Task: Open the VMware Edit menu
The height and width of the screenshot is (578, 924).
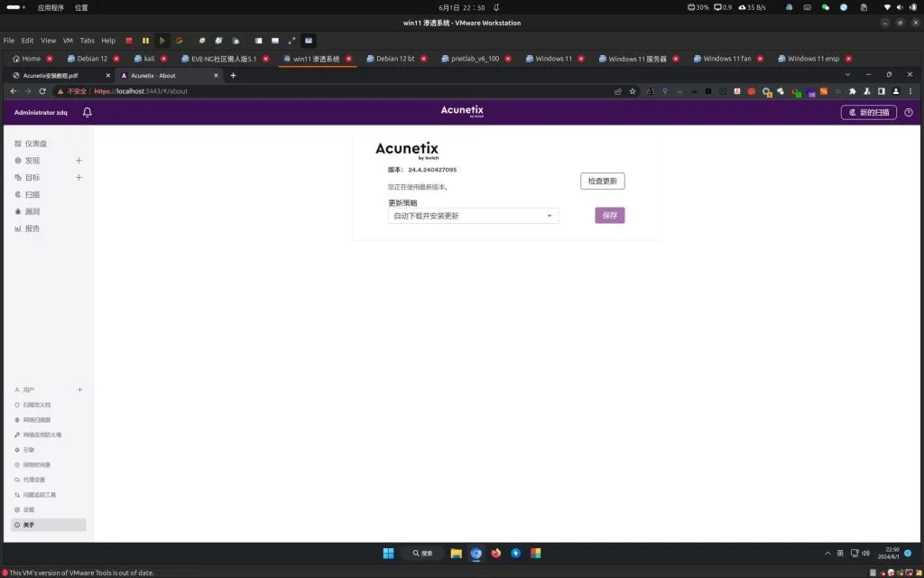Action: [28, 41]
